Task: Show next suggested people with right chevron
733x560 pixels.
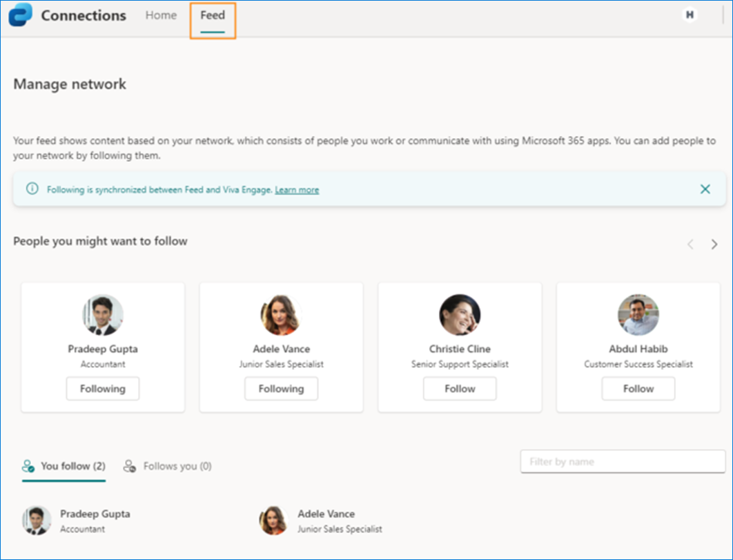Action: [714, 244]
